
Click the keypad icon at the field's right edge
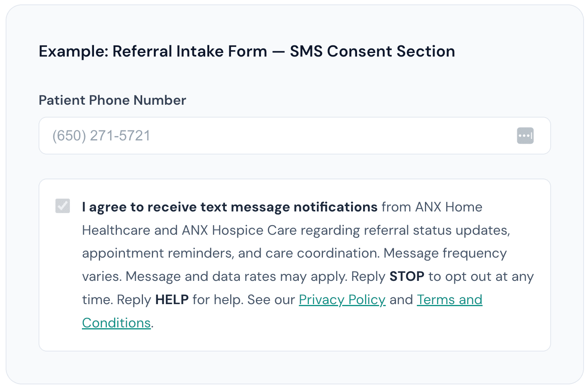[525, 136]
